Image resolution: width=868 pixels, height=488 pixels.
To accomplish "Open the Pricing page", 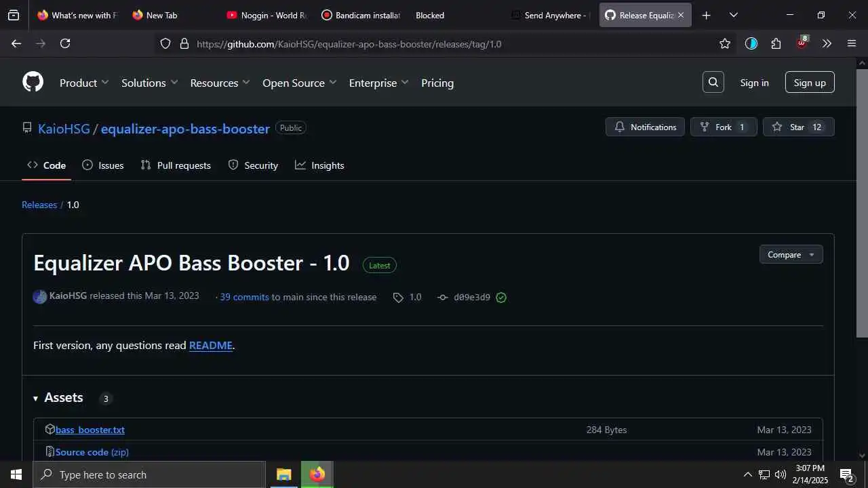I will (x=437, y=83).
